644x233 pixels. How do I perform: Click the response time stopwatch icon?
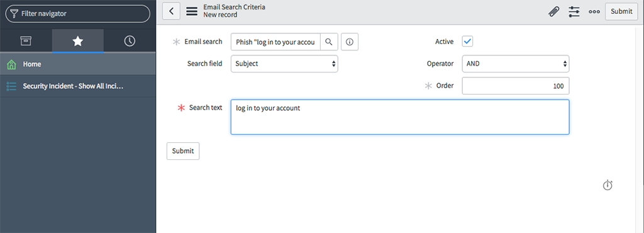[x=608, y=185]
